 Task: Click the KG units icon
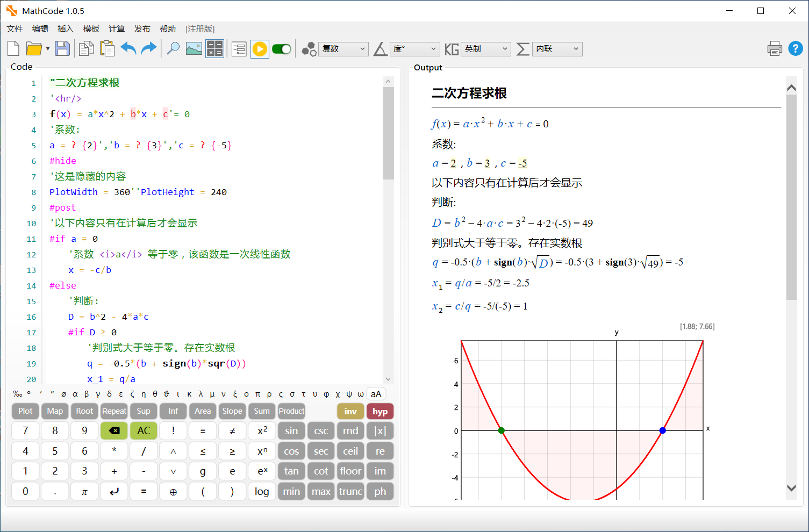point(452,49)
